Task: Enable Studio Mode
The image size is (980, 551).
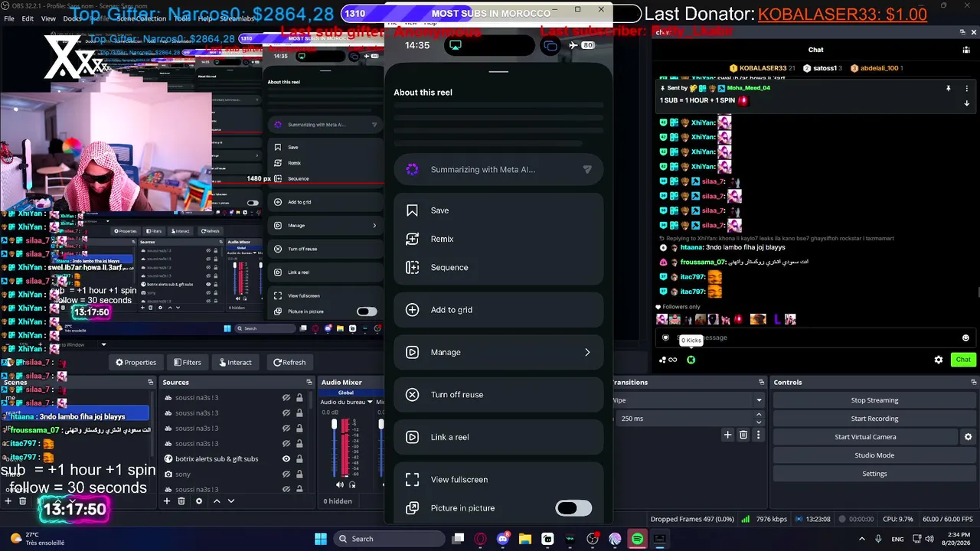Action: pos(874,455)
